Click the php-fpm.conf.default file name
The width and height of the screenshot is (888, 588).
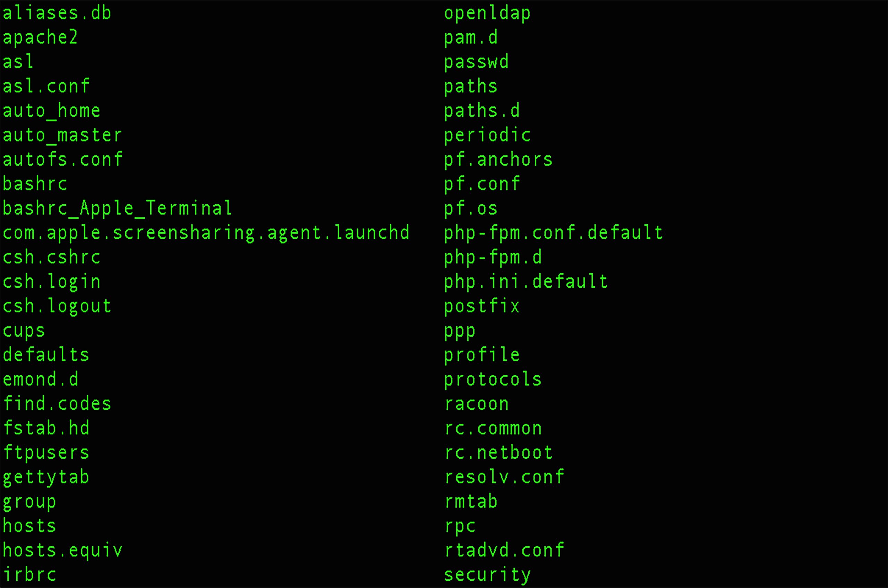553,233
